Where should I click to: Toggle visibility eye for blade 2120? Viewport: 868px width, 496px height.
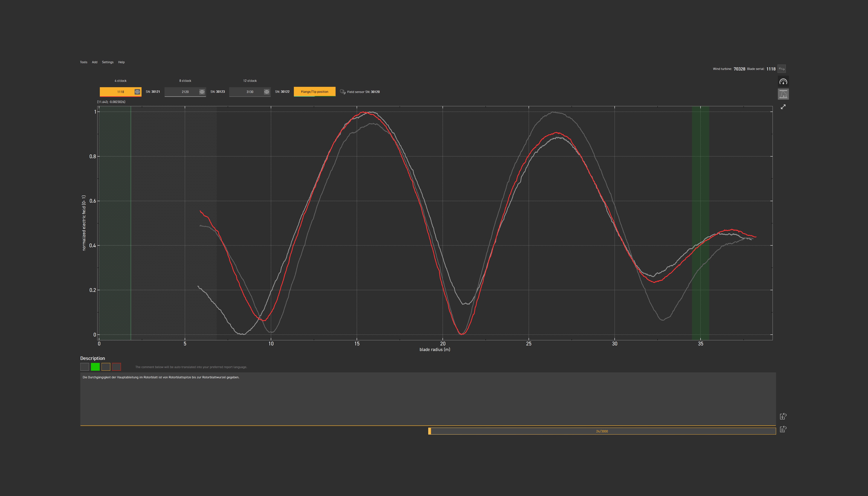[202, 92]
